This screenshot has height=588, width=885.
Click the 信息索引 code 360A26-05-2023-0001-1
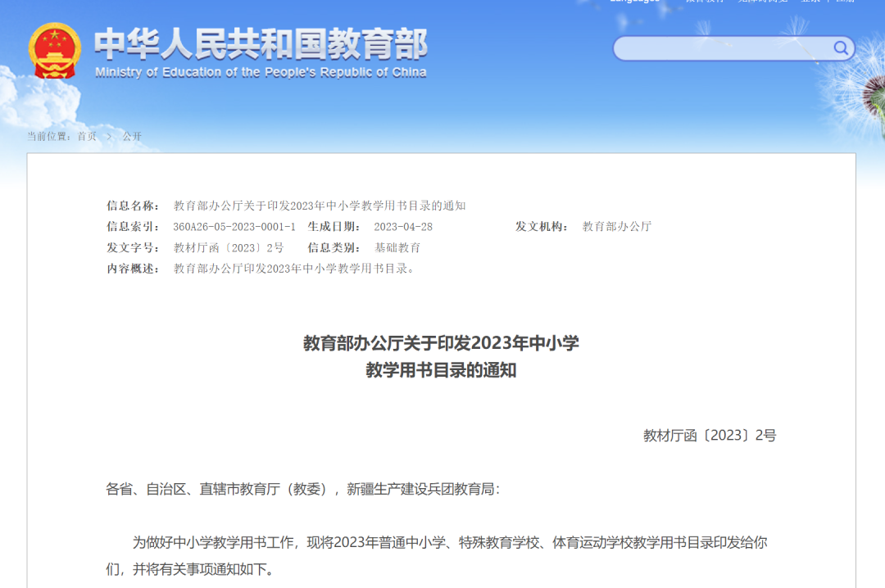click(x=234, y=227)
